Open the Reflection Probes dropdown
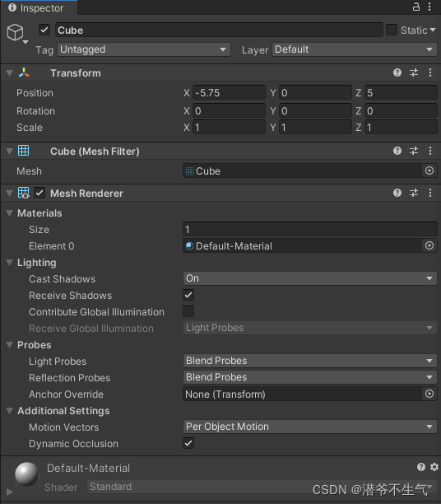Image resolution: width=441 pixels, height=504 pixels. pos(310,377)
